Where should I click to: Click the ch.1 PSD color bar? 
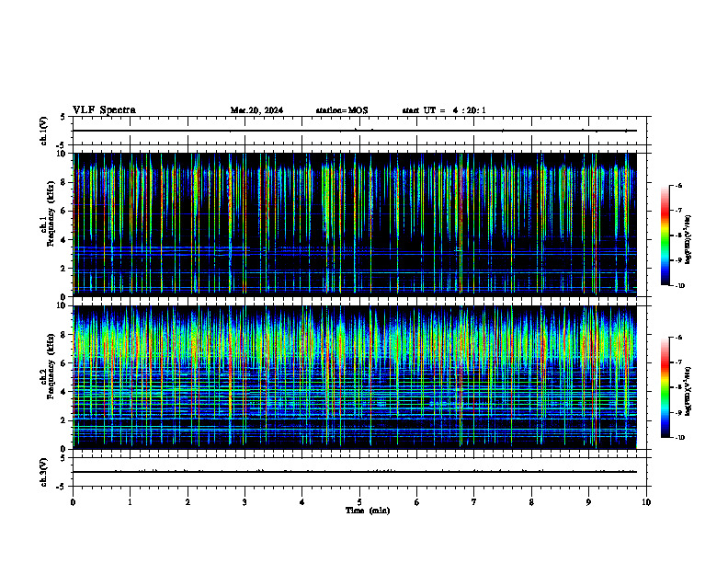665,236
